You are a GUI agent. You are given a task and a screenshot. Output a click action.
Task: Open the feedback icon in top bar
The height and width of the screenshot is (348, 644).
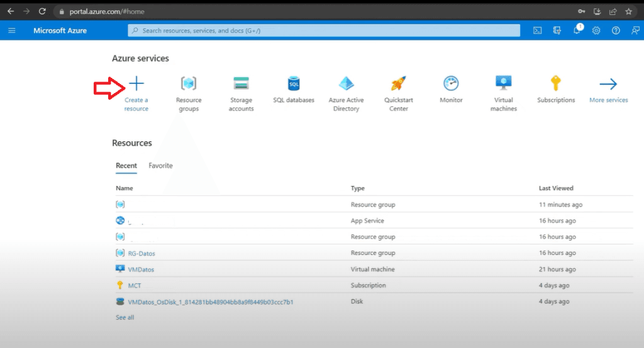click(x=635, y=30)
